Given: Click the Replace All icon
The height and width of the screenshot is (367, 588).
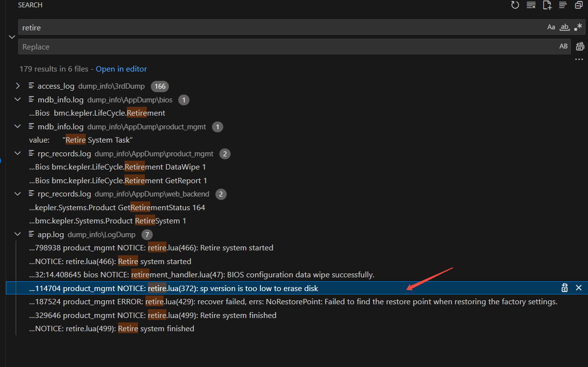Looking at the screenshot, I should (580, 47).
